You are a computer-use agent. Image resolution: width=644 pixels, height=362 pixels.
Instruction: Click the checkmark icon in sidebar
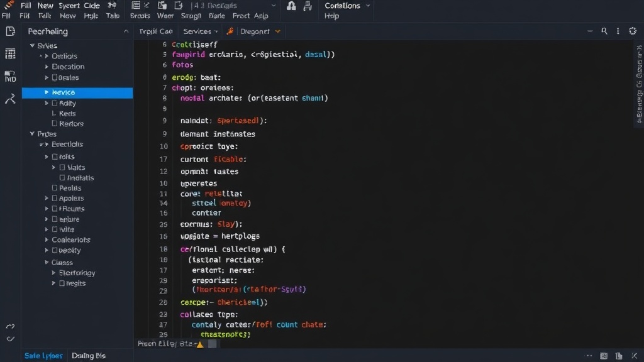pyautogui.click(x=10, y=339)
